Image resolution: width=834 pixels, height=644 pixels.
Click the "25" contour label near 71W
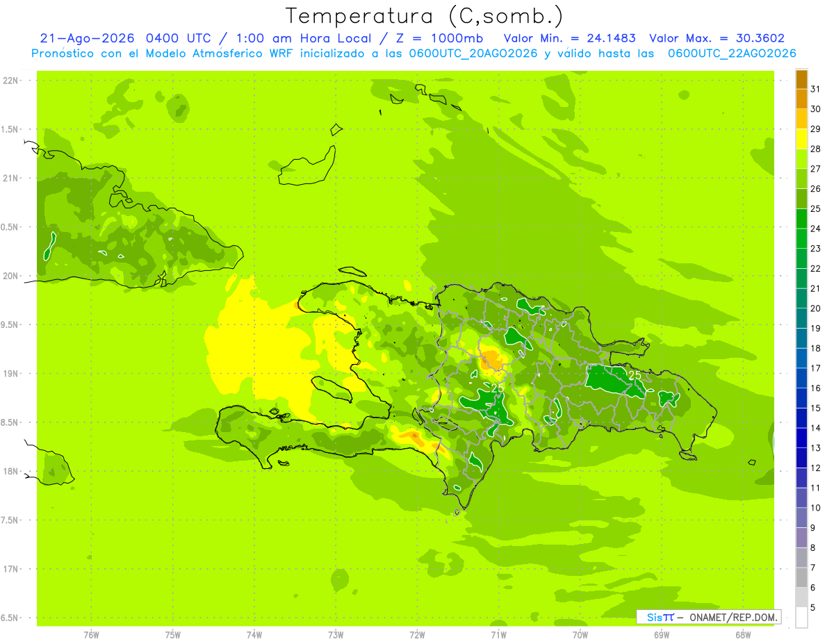click(498, 388)
